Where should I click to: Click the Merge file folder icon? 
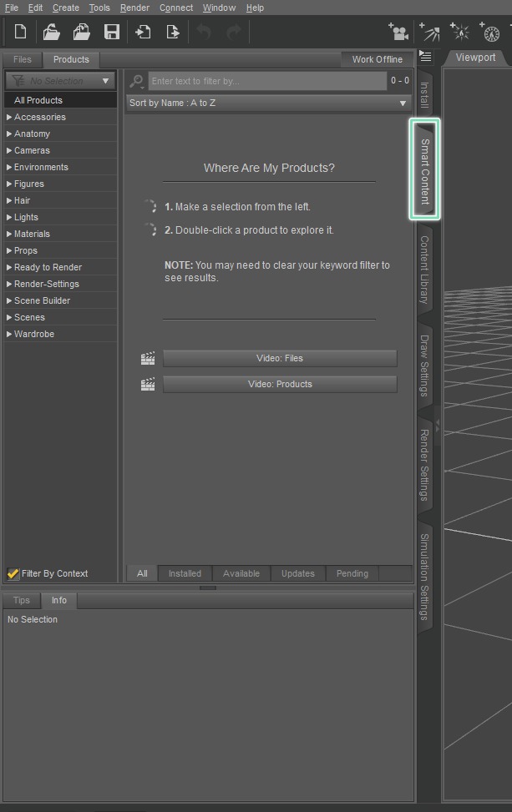(81, 32)
